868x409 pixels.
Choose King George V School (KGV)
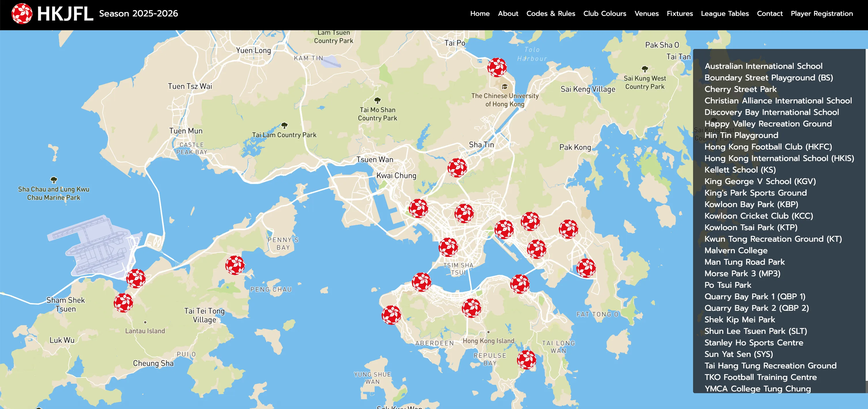pos(760,181)
